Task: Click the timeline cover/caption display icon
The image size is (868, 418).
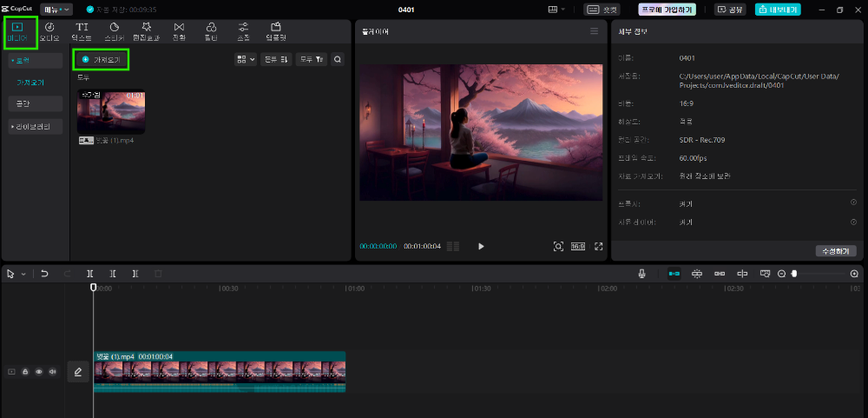Action: pyautogui.click(x=765, y=274)
